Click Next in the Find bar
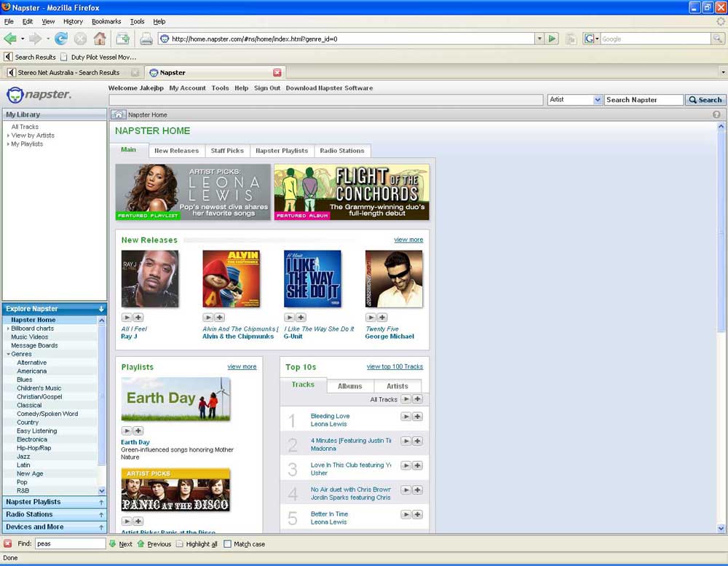 [121, 543]
